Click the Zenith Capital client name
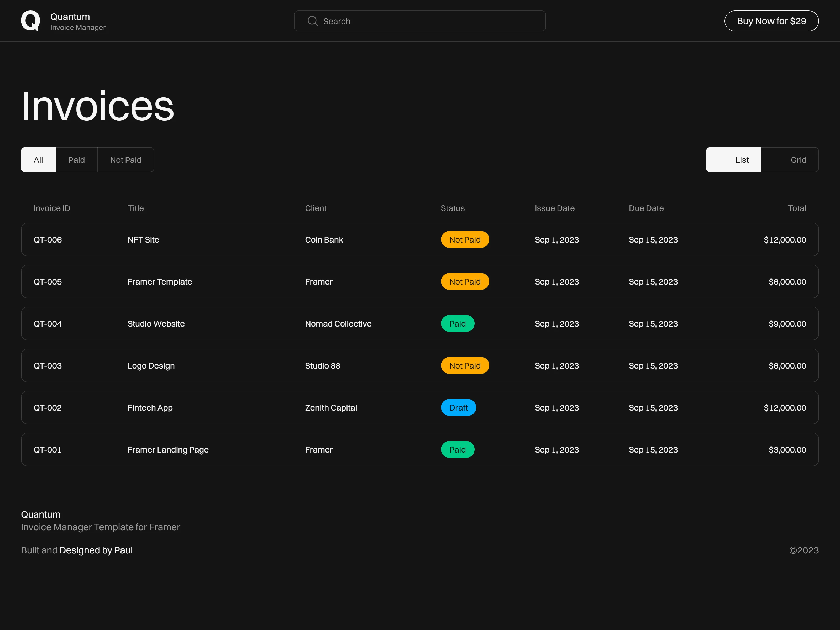 (x=331, y=408)
